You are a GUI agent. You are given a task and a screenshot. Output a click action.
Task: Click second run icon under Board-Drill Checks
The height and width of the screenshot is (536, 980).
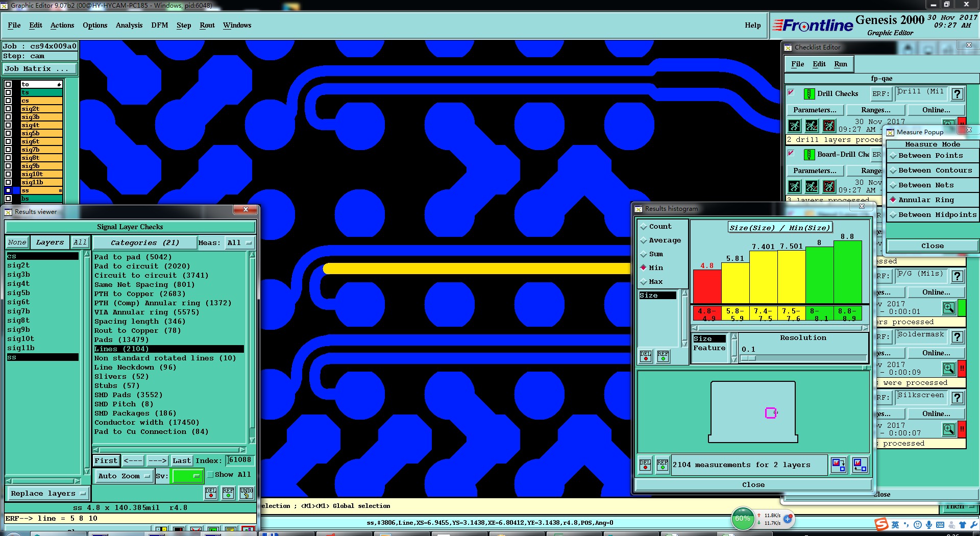click(x=812, y=186)
